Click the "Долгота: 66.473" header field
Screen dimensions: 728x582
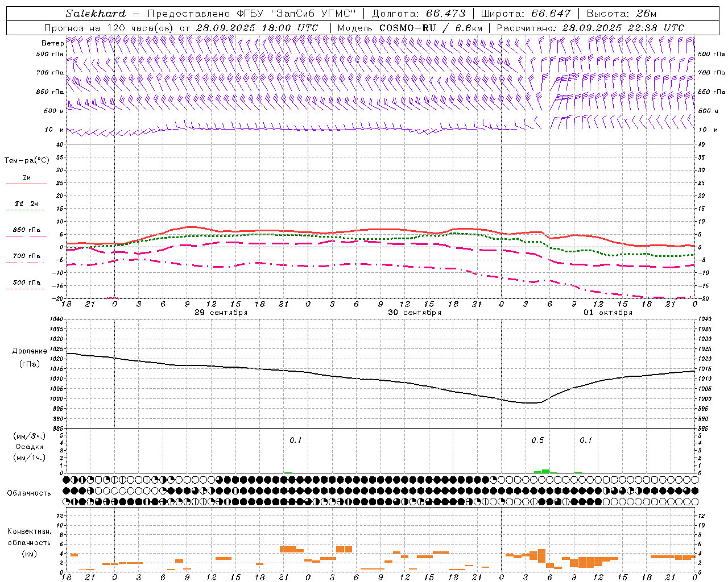coord(419,14)
